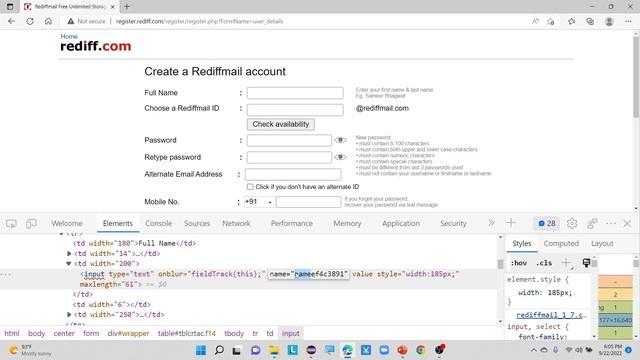Viewport: 640px width, 360px height.
Task: Open browser Collections
Action: click(x=590, y=21)
